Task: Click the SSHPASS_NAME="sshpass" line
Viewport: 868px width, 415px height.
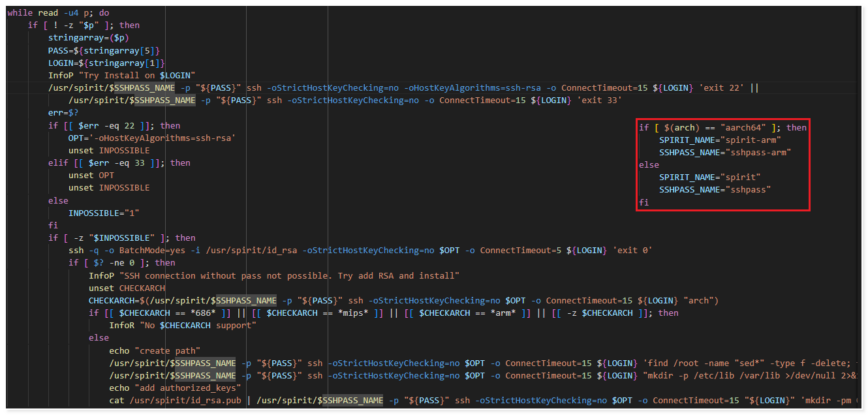Action: (715, 190)
